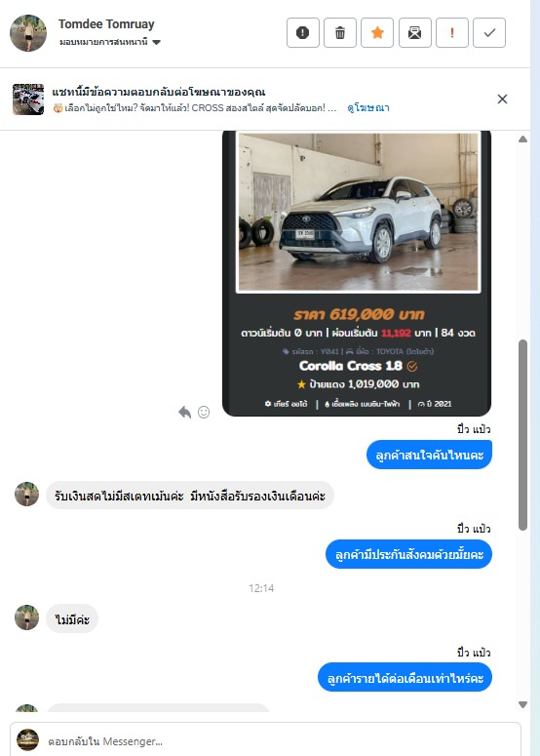The width and height of the screenshot is (540, 756).
Task: Focus the ตอบกลับใน Messenger reply field
Action: click(265, 739)
